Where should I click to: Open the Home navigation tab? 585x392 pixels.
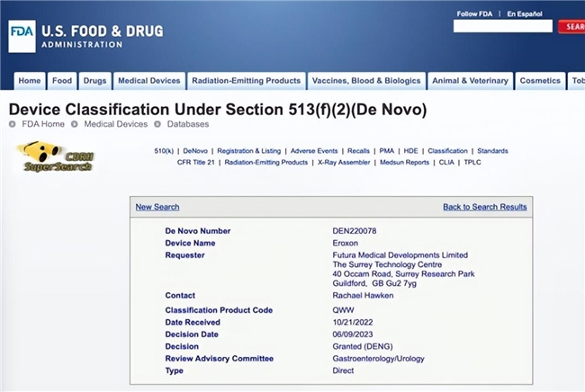[30, 81]
